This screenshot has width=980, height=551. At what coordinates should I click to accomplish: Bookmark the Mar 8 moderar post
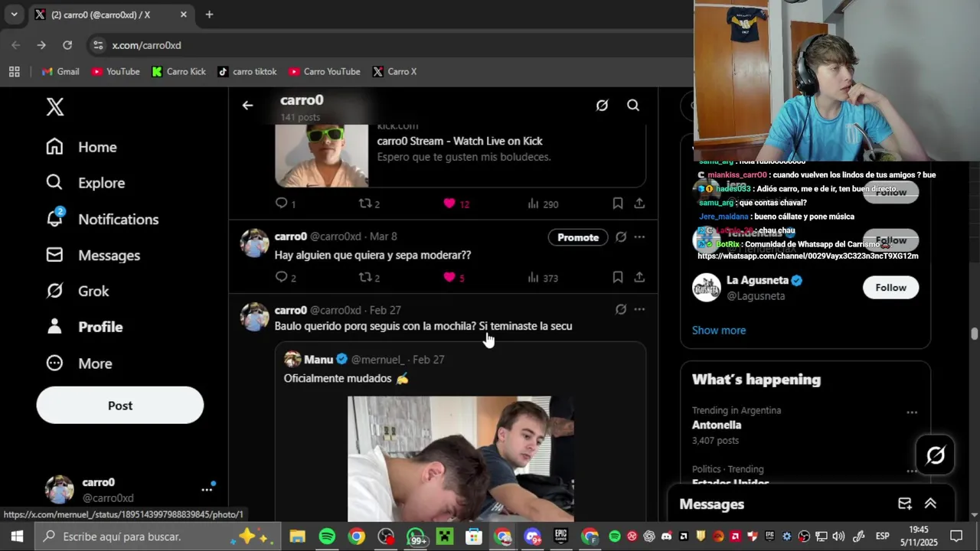[618, 277]
